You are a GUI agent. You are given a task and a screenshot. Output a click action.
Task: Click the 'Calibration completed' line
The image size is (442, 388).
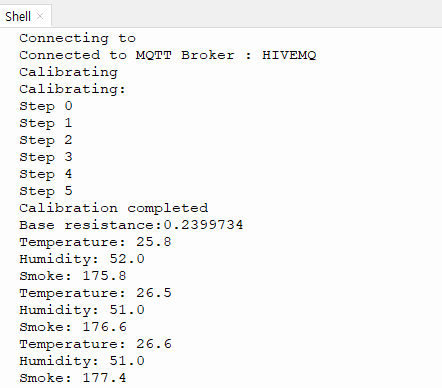coord(114,208)
